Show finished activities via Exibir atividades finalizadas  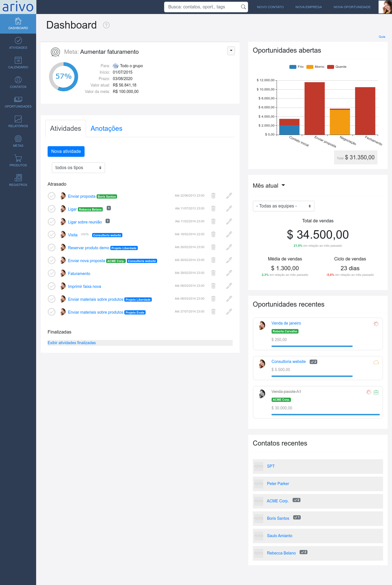pyautogui.click(x=72, y=343)
